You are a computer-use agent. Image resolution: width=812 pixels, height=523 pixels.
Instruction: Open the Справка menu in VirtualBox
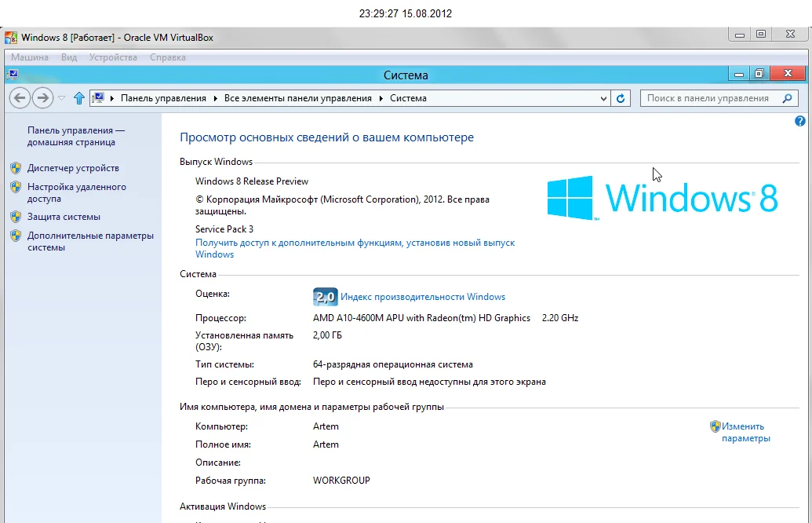(168, 57)
